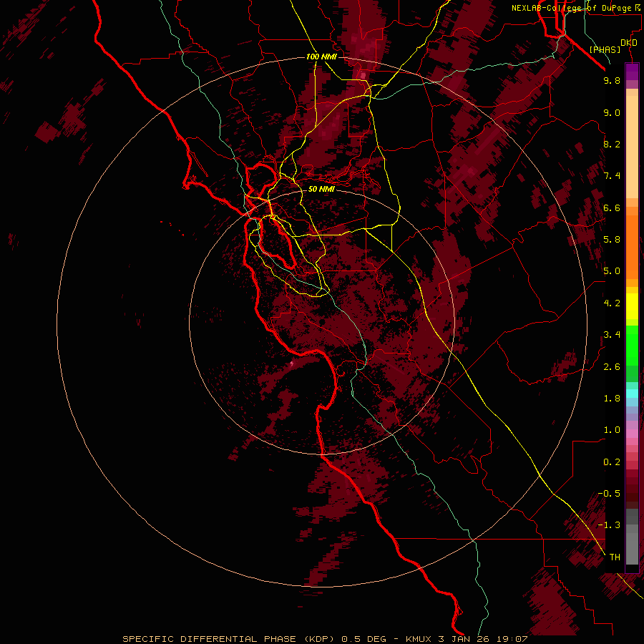Click the purple top segment of the color bar
The width and height of the screenshot is (644, 644).
(x=632, y=72)
